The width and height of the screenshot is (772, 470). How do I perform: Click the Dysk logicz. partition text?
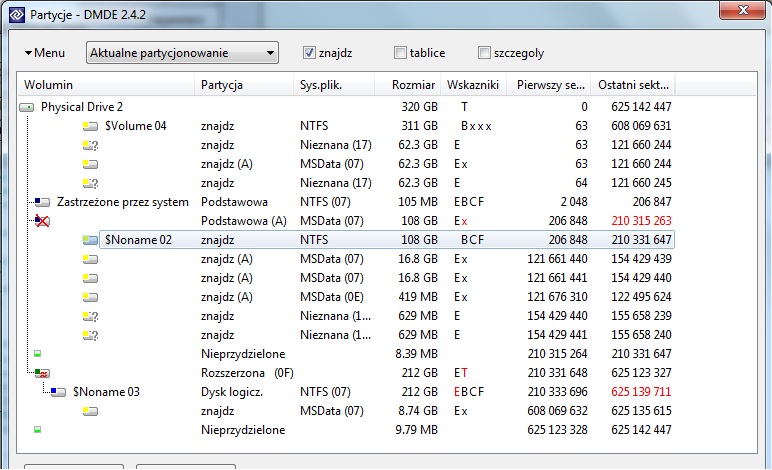coord(232,392)
